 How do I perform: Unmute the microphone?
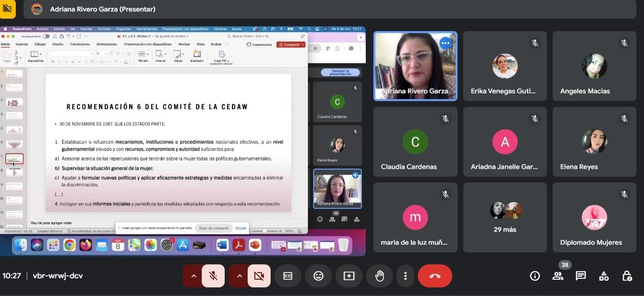tap(213, 276)
